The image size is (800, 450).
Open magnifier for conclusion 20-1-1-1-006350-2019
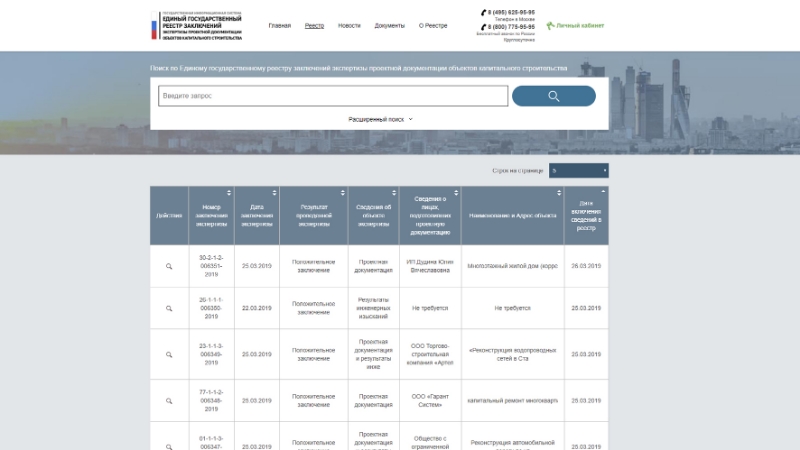(x=169, y=308)
